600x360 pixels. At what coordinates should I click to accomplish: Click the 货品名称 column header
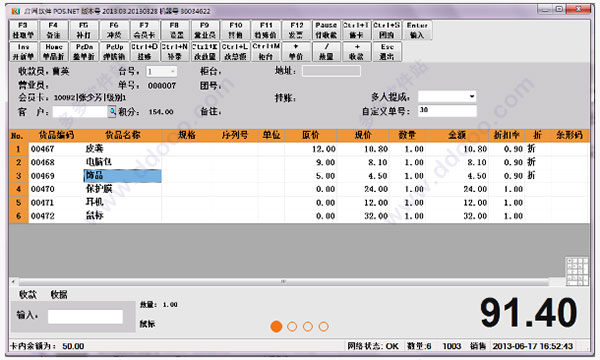click(x=123, y=135)
